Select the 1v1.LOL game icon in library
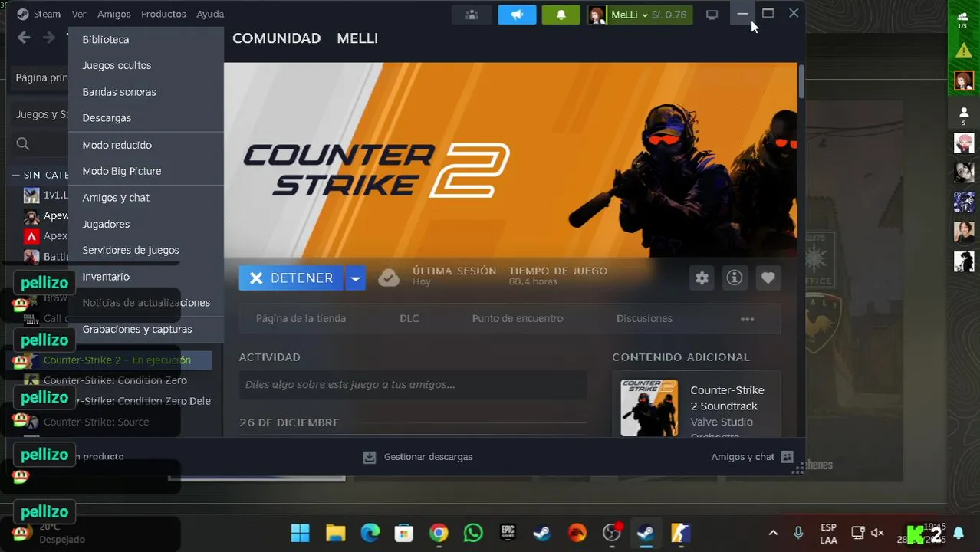 31,195
